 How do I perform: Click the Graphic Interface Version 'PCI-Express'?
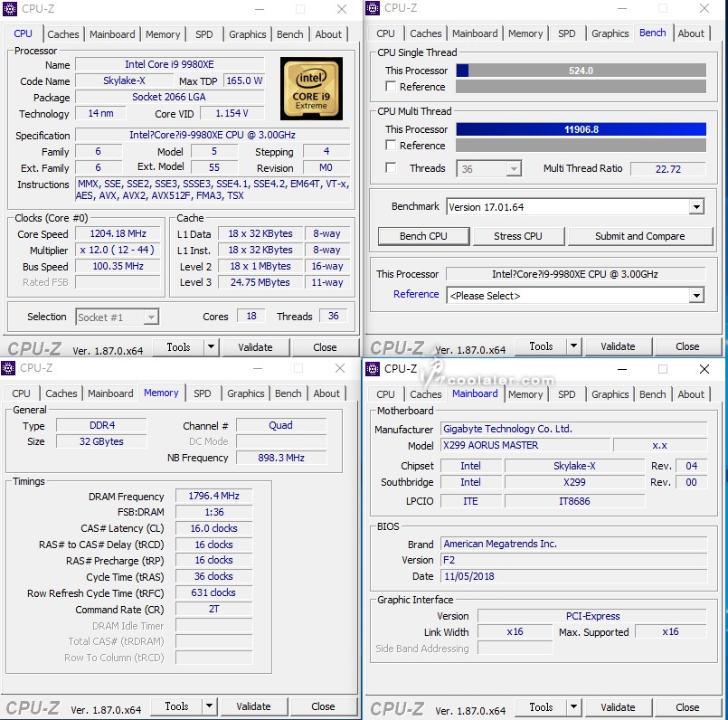(x=592, y=616)
